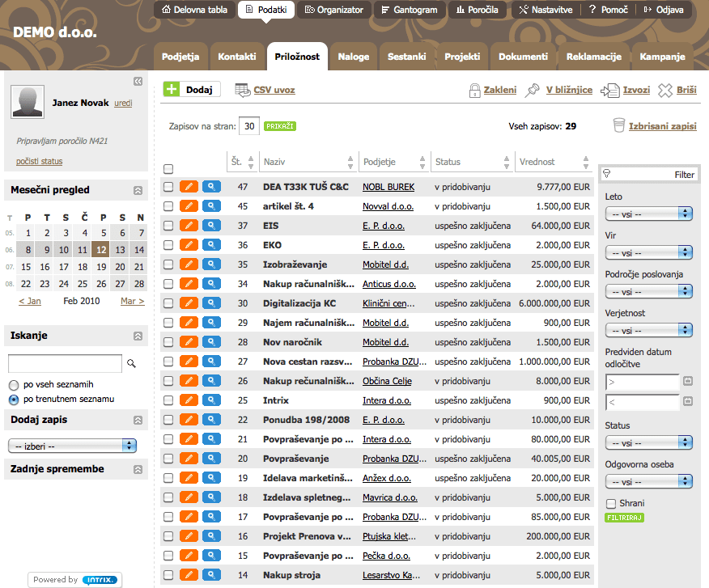Click the Briši delete icon
This screenshot has height=588, width=709.
[x=664, y=91]
